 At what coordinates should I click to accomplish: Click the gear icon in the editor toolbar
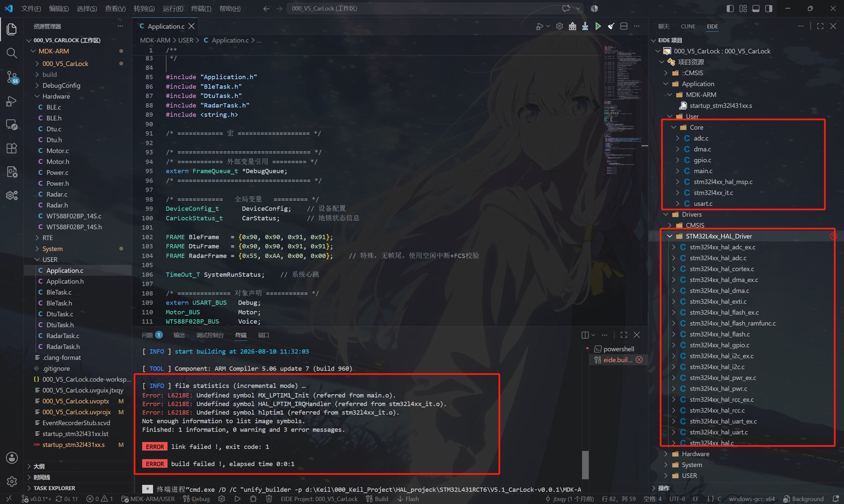[559, 26]
